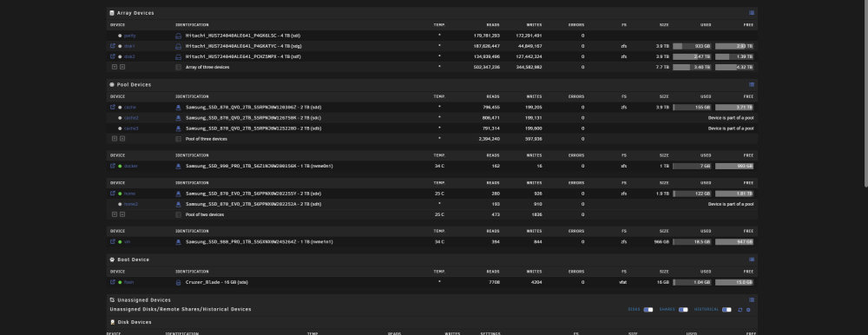
Task: Open the docker device link
Action: (x=131, y=166)
